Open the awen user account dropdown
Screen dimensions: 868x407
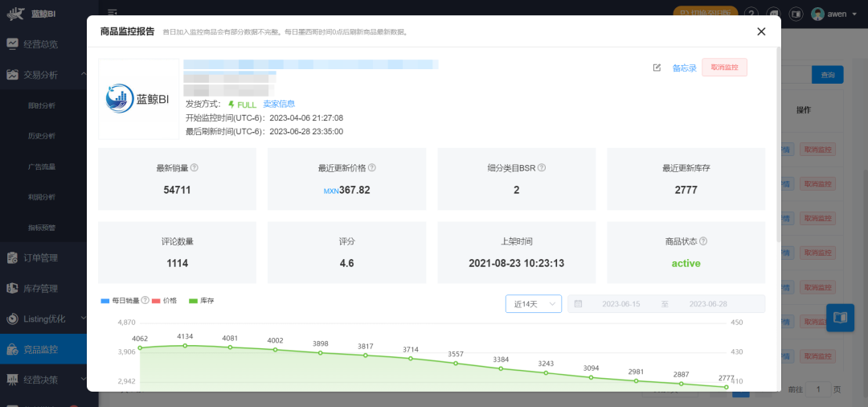pyautogui.click(x=835, y=14)
